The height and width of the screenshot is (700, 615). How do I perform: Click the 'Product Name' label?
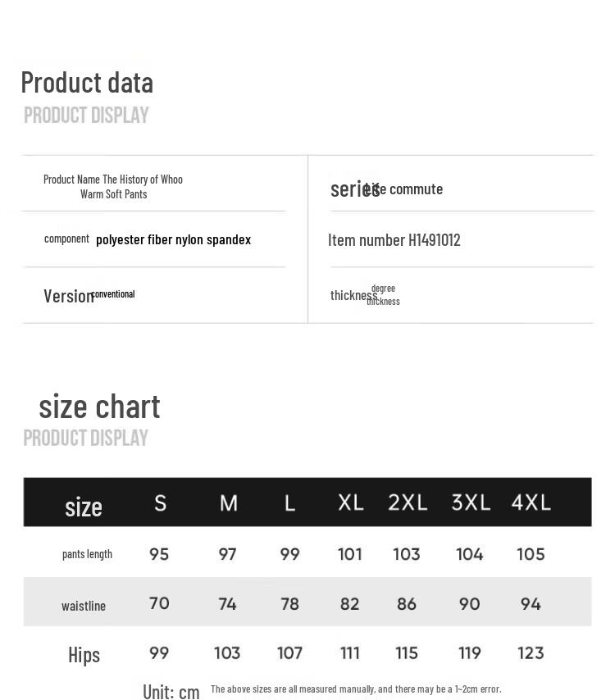(71, 180)
